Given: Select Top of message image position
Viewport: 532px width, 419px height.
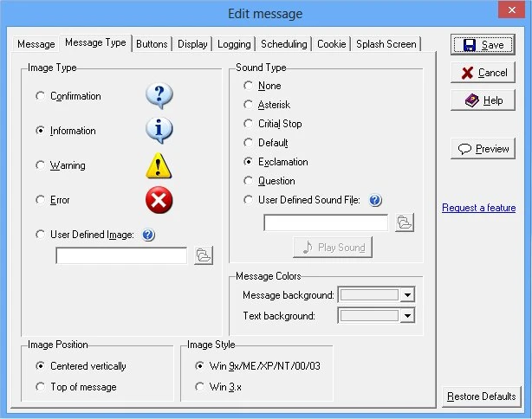Looking at the screenshot, I should tap(40, 387).
